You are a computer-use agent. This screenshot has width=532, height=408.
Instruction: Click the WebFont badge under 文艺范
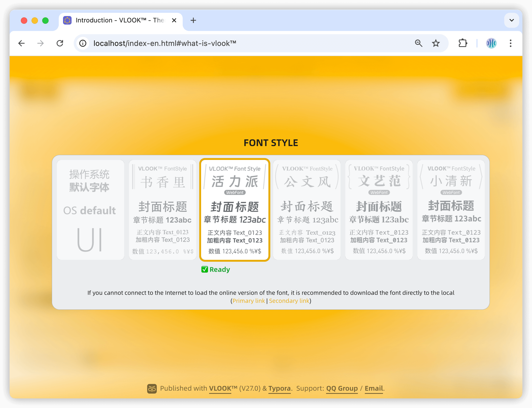tap(379, 193)
